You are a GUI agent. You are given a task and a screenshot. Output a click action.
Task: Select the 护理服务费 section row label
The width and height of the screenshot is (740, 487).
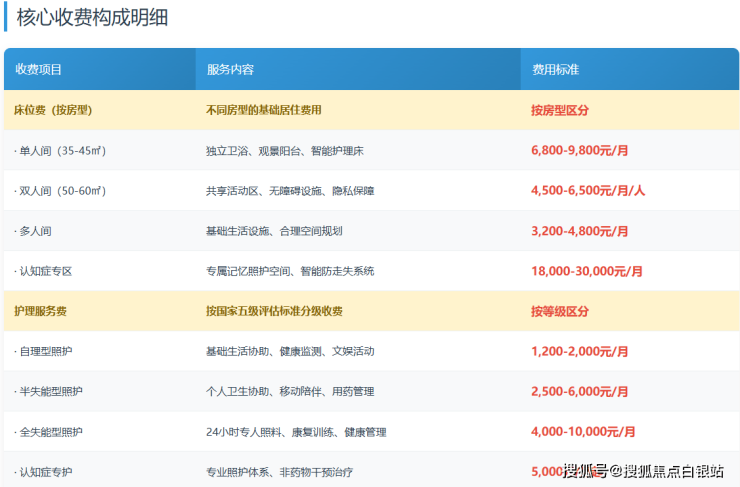(41, 311)
